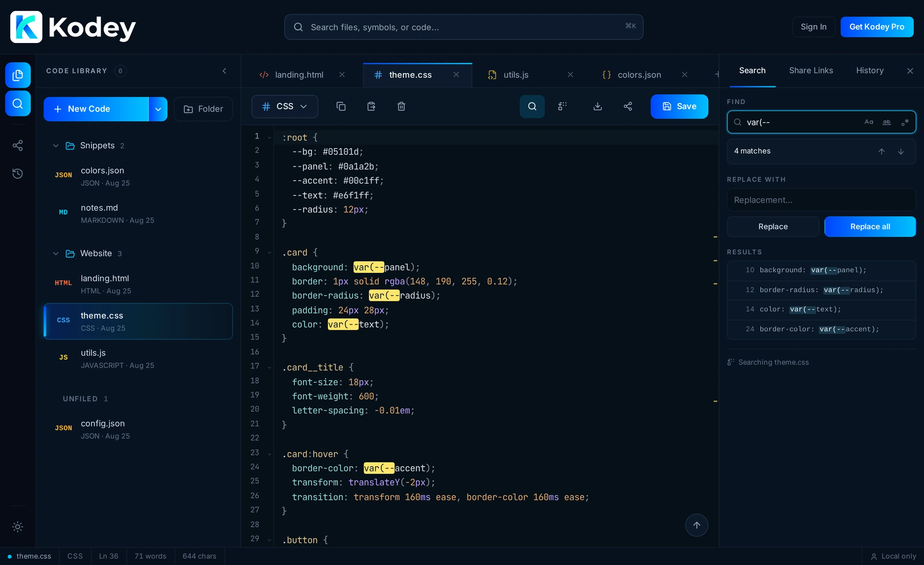Viewport: 924px width, 565px height.
Task: Toggle case-sensitive matching (Aa)
Action: [x=869, y=122]
